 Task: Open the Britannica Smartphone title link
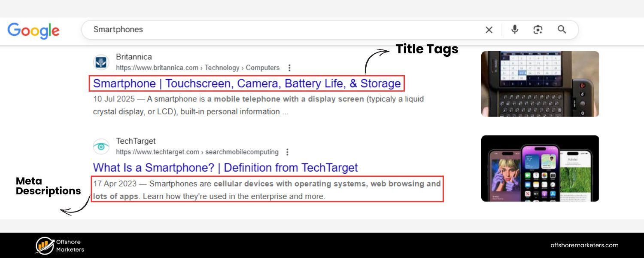pos(247,83)
